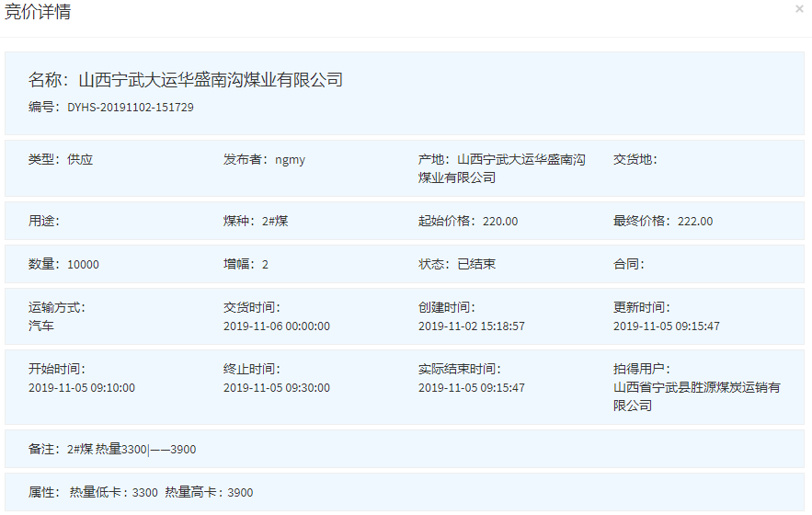
Task: Click the 拍得用户 label
Action: (x=642, y=369)
